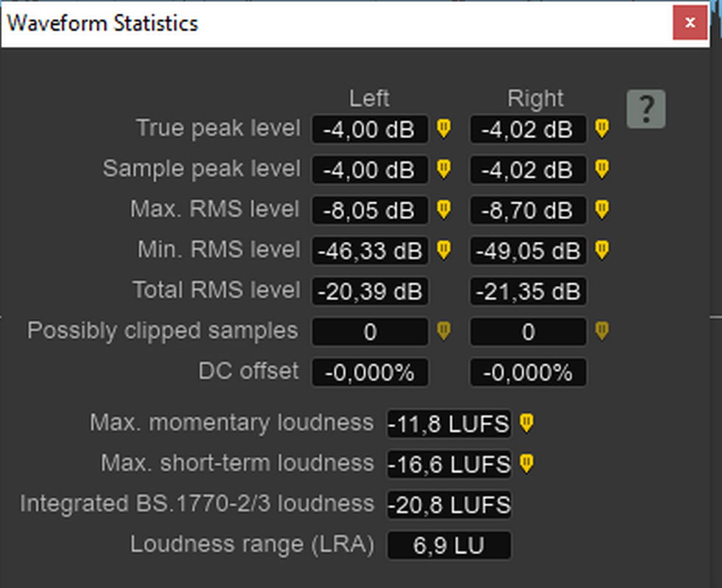The width and height of the screenshot is (722, 588).
Task: Click dimmed marker beside Left clipped samples
Action: click(444, 331)
